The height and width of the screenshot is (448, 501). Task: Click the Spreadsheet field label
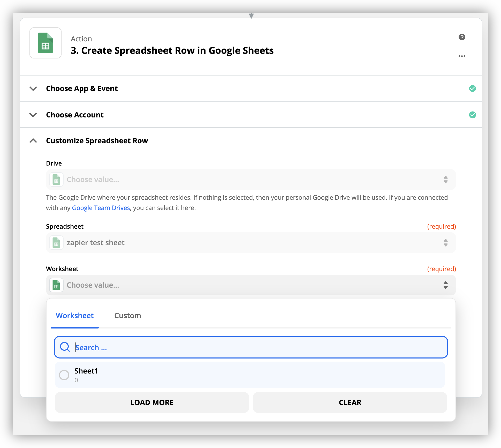[x=65, y=226]
